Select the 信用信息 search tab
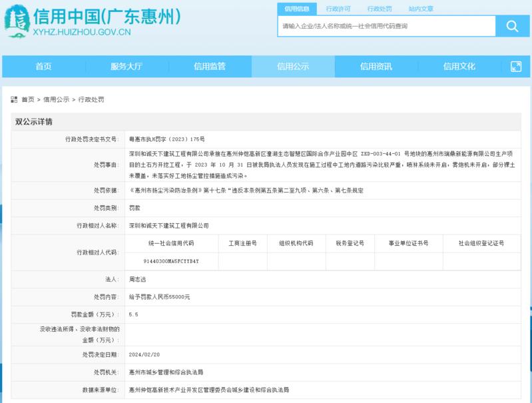 pos(297,9)
